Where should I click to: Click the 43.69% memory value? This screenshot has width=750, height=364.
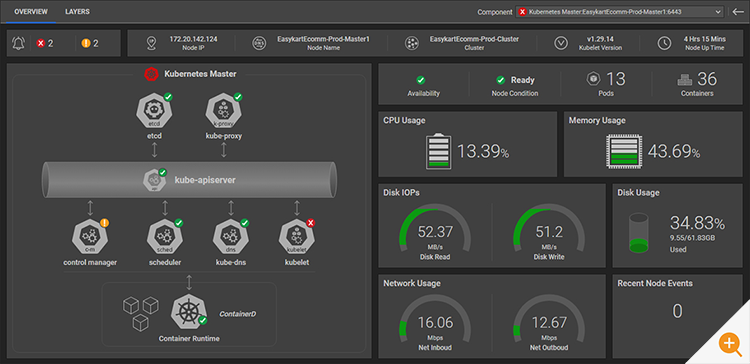(674, 152)
